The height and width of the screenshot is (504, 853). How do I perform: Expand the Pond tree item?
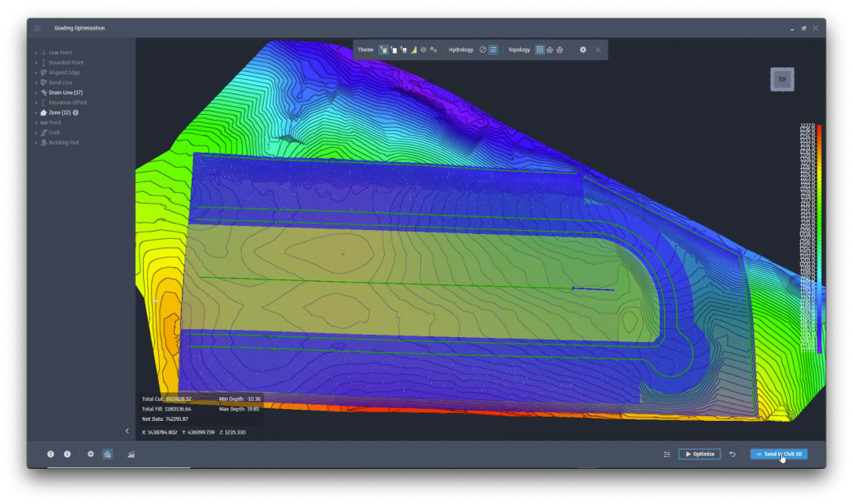point(37,122)
